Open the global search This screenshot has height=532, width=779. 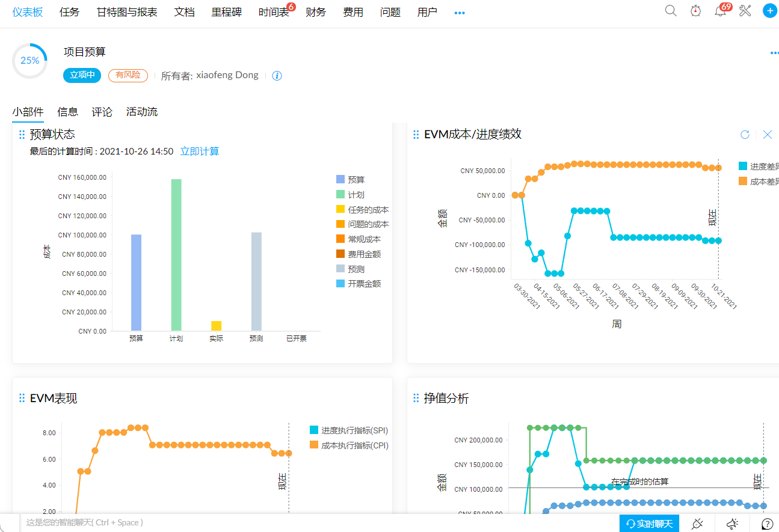coord(670,10)
